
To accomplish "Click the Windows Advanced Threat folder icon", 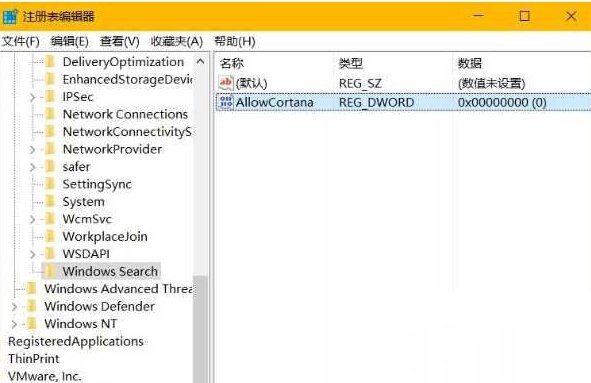I will [32, 289].
